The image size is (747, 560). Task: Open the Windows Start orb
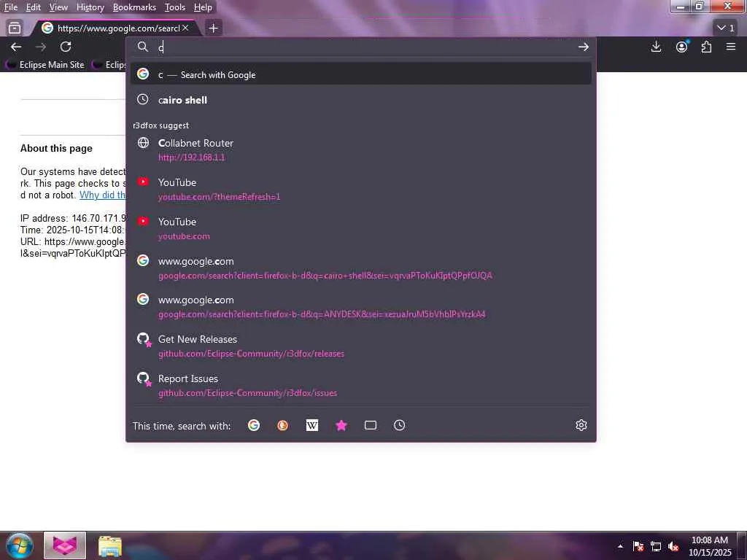tap(20, 545)
